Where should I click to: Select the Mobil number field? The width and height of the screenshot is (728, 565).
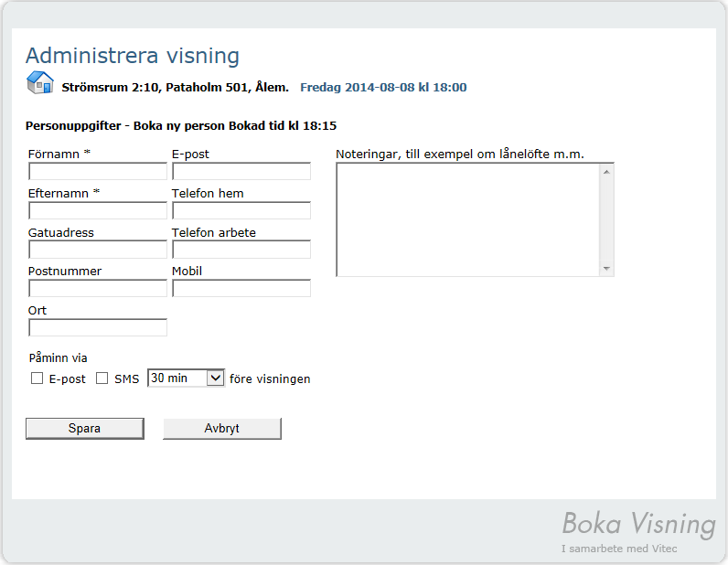[241, 288]
